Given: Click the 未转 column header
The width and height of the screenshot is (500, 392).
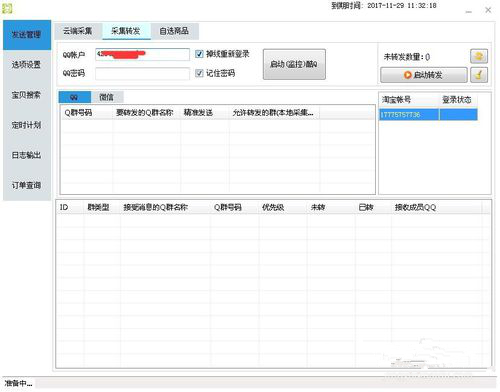Looking at the screenshot, I should [331, 207].
